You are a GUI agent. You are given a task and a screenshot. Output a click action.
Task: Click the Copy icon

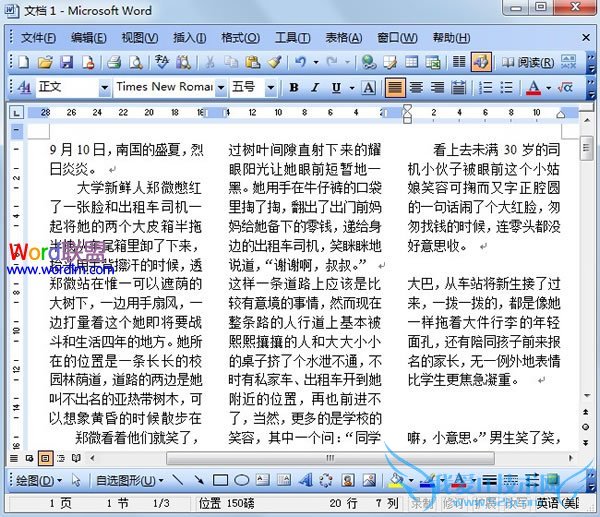tap(231, 62)
